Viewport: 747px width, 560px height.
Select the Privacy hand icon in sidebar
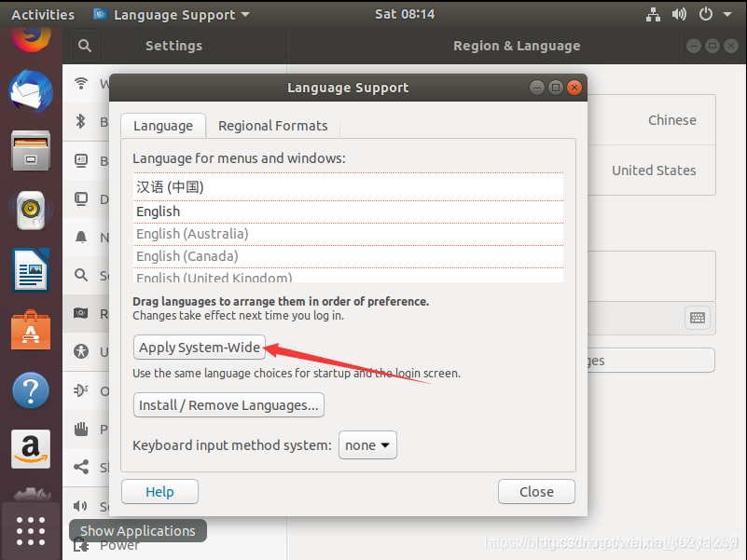(x=81, y=429)
